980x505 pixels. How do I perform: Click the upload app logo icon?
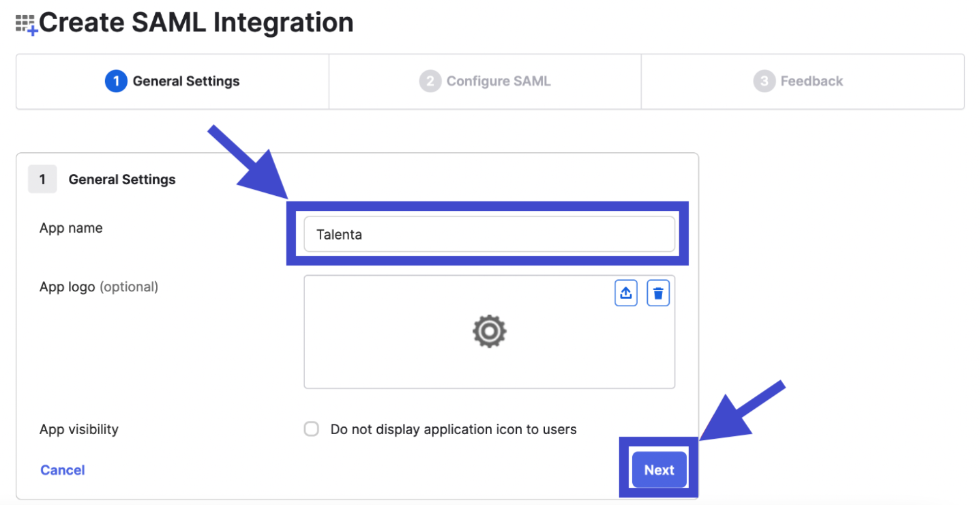[x=625, y=293]
